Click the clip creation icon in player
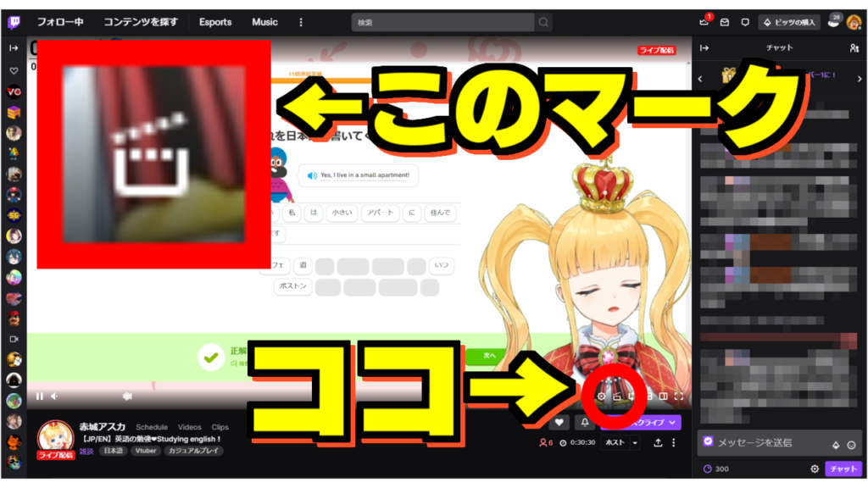The image size is (868, 488). (x=617, y=396)
